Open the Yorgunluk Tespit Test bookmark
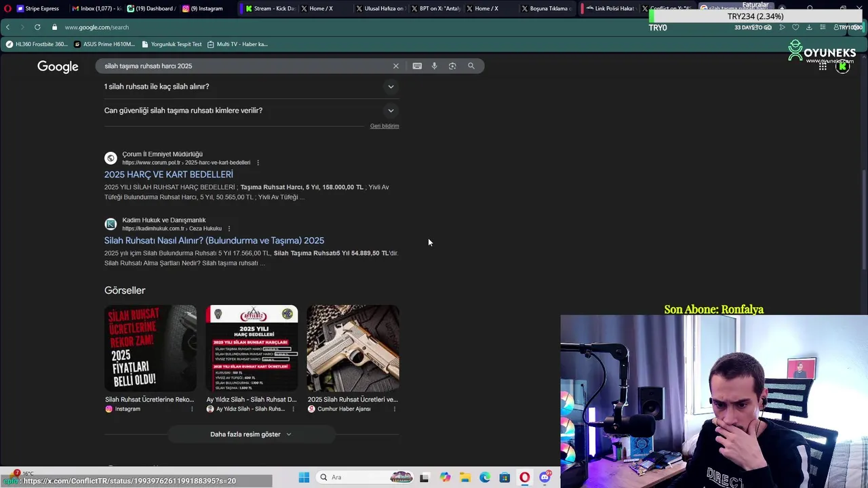The width and height of the screenshot is (868, 488). coord(172,44)
